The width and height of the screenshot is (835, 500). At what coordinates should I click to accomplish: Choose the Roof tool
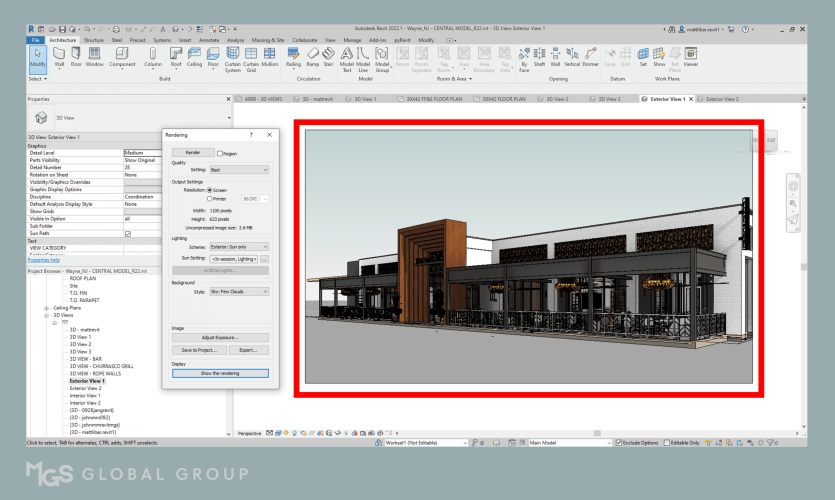[x=175, y=55]
